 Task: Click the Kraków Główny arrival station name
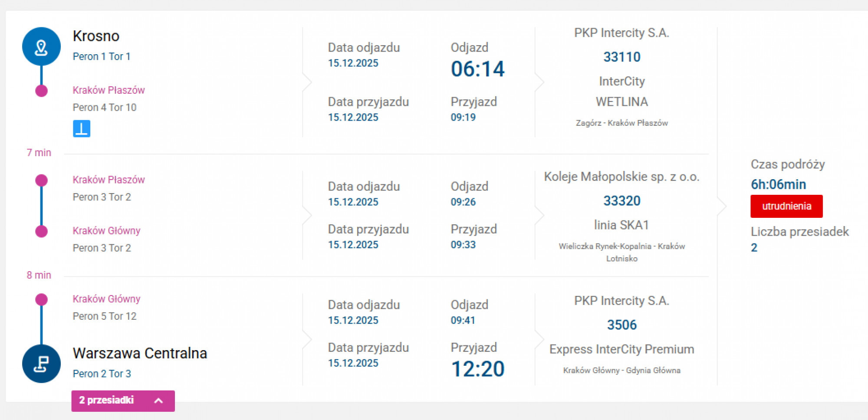106,230
